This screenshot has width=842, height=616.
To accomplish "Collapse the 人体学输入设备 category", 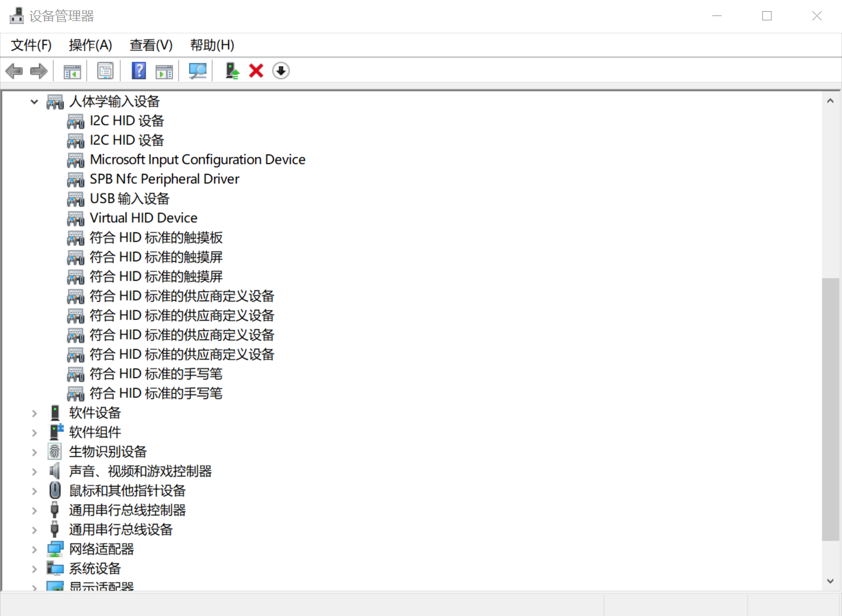I will tap(35, 102).
